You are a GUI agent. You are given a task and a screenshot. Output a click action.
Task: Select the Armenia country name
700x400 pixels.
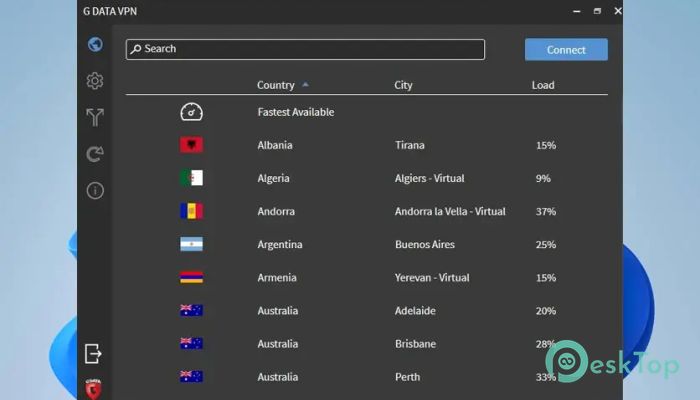pyautogui.click(x=277, y=277)
